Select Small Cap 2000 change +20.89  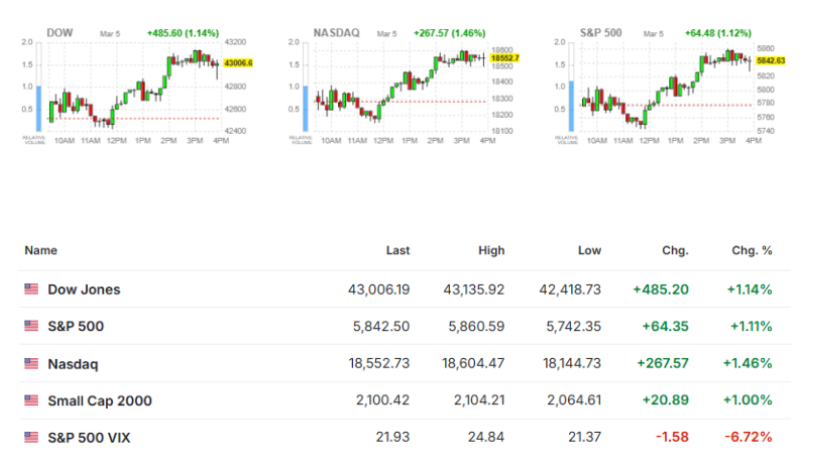(x=665, y=400)
